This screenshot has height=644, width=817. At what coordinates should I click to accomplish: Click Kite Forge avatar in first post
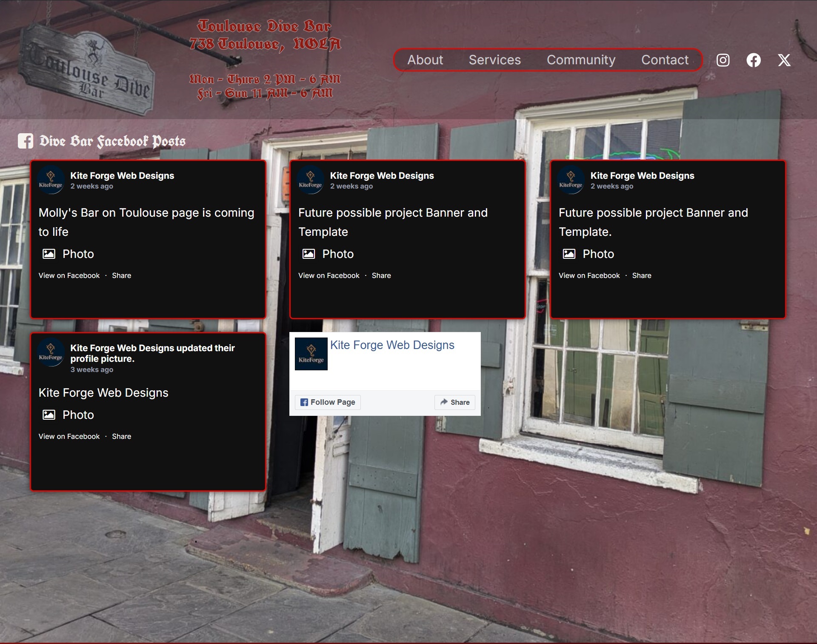coord(51,180)
